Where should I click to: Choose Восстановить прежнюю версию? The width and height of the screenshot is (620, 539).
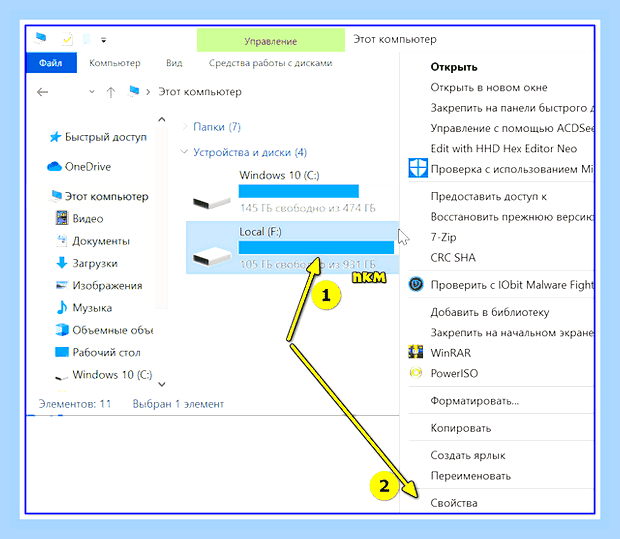point(512,217)
